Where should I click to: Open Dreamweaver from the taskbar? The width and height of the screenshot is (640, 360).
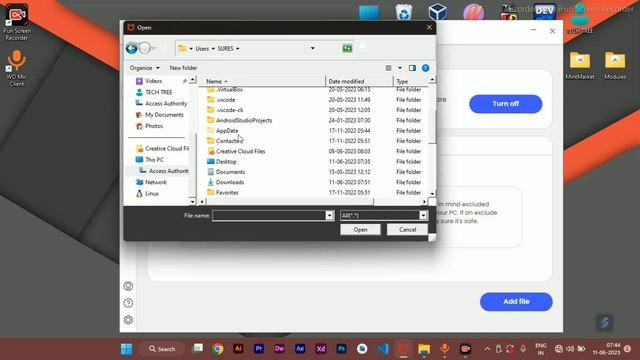280,349
